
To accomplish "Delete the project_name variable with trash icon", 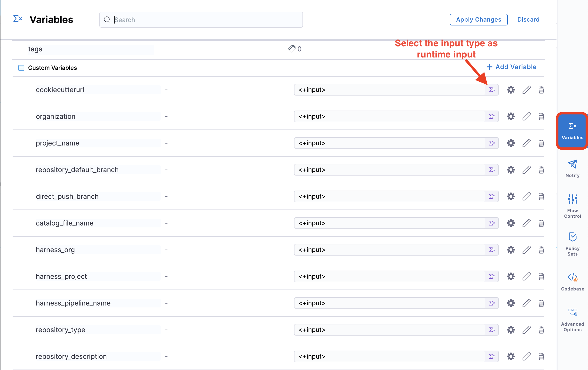I will coord(541,143).
